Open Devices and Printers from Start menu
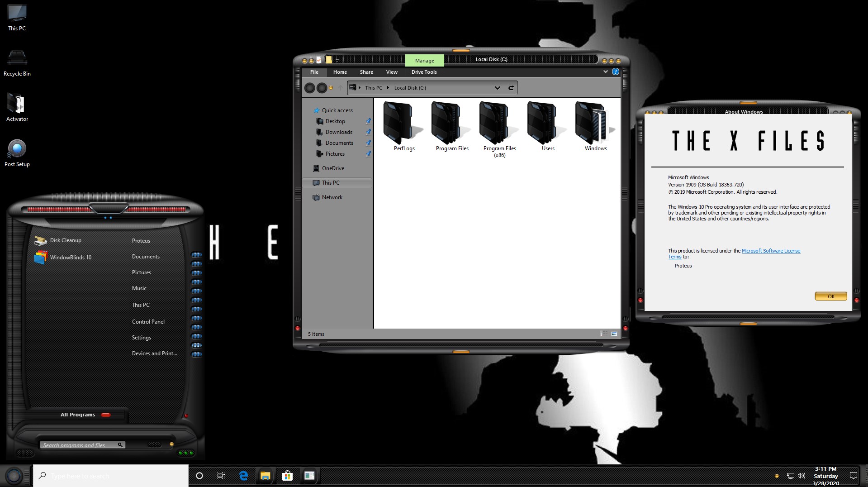Screen dimensions: 868x487 155,353
